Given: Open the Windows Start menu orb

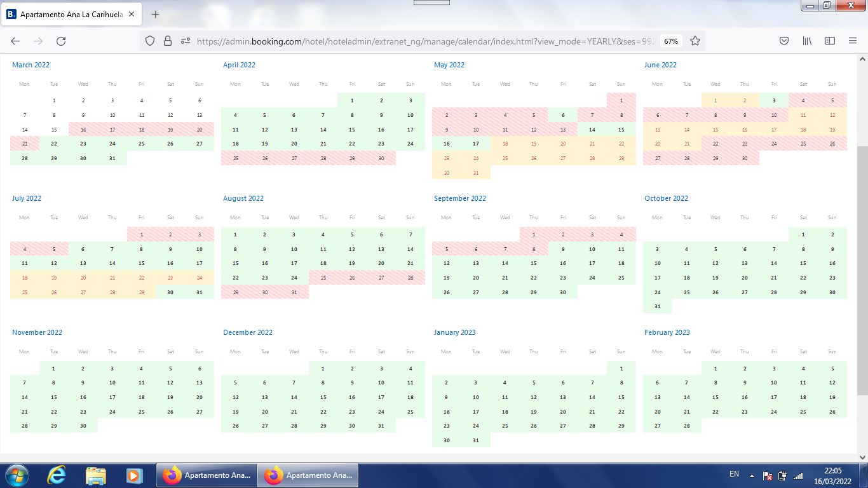Looking at the screenshot, I should (x=15, y=475).
